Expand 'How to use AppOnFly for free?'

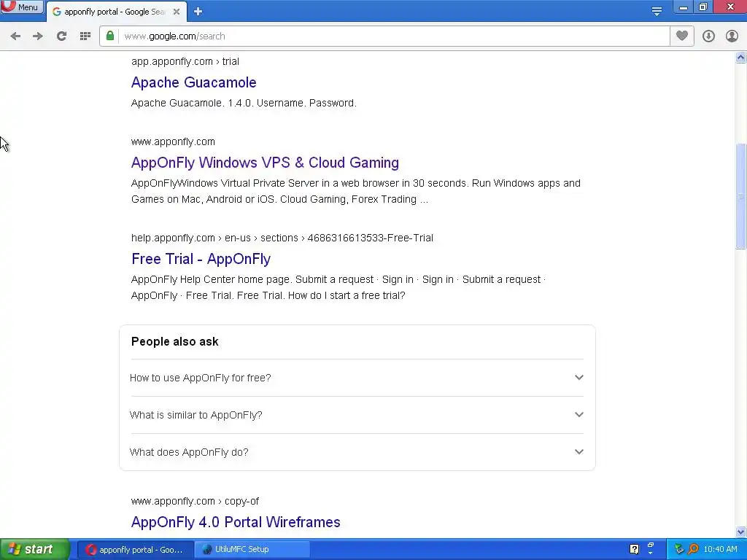click(x=357, y=378)
